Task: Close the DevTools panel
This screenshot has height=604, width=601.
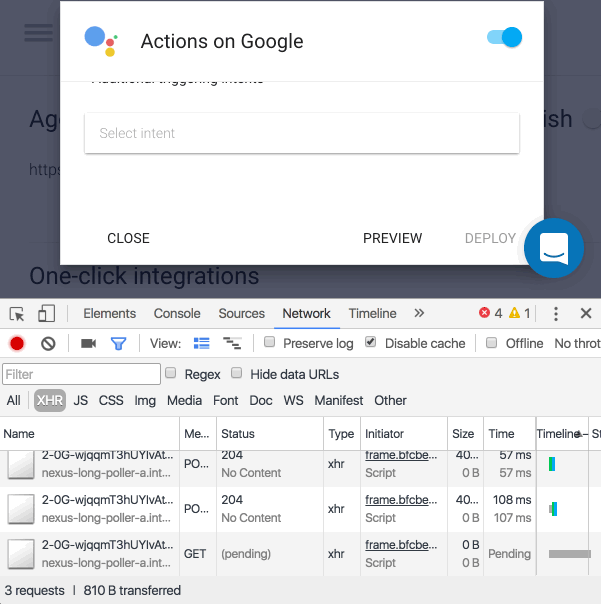Action: [x=586, y=313]
